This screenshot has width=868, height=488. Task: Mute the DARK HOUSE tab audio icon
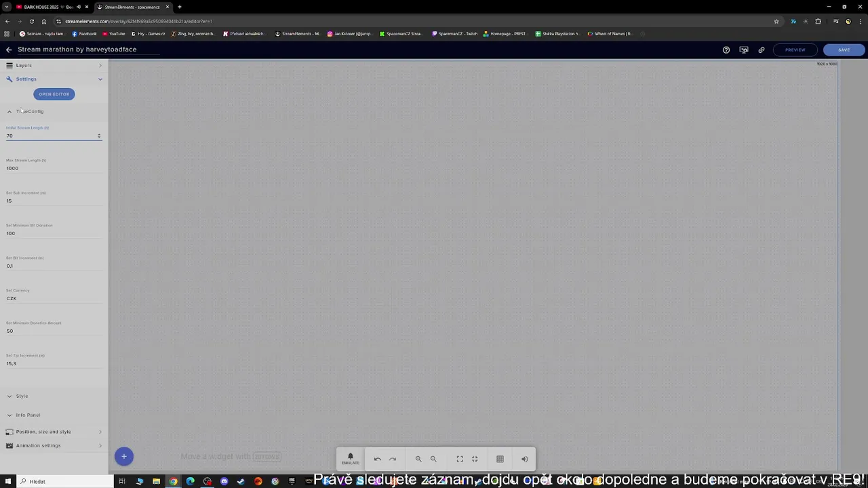pyautogui.click(x=79, y=7)
